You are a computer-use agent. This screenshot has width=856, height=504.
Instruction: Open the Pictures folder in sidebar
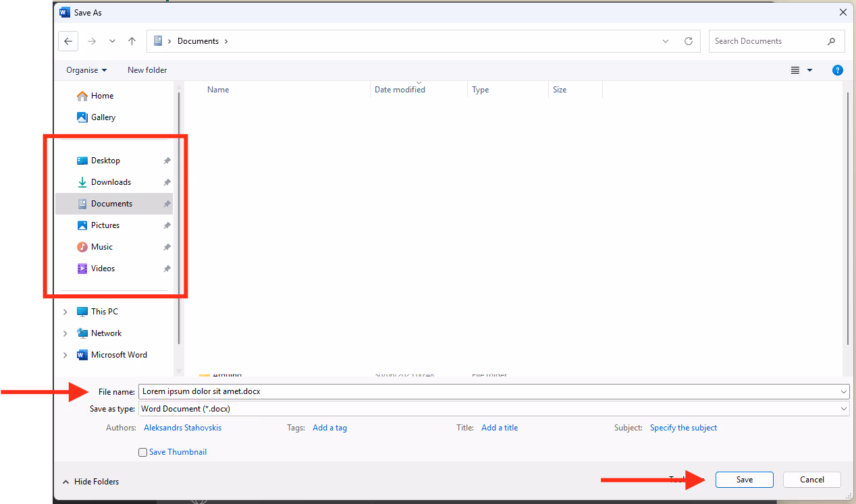105,225
